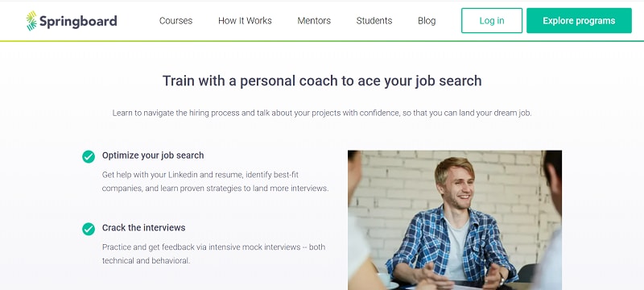Viewport: 644px width, 290px height.
Task: Click the watch on the man's wrist in photo
Action: click(502, 280)
